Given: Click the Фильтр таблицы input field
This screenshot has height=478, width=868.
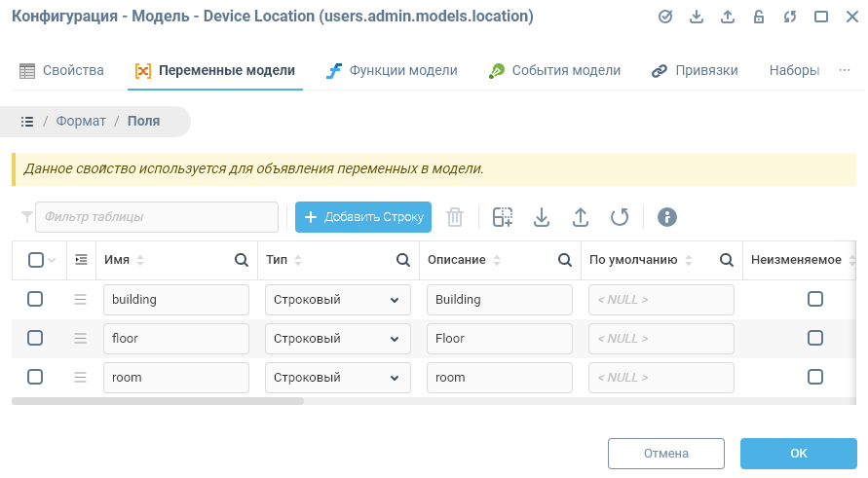Looking at the screenshot, I should 157,217.
